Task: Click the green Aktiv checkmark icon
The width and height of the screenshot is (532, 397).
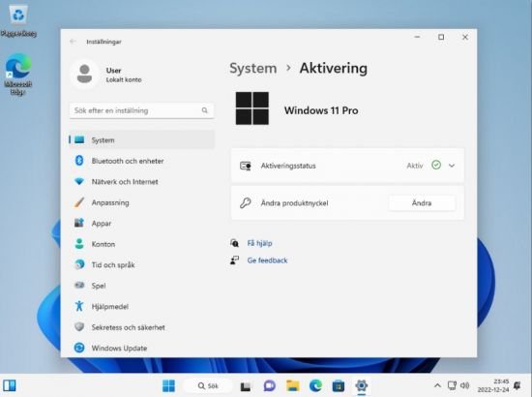Action: (436, 165)
